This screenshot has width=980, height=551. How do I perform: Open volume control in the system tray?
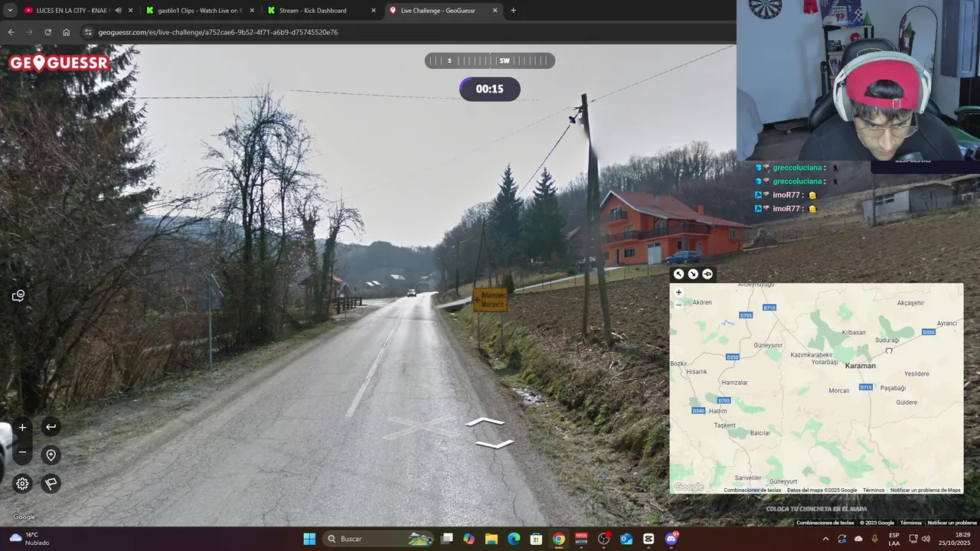point(926,539)
